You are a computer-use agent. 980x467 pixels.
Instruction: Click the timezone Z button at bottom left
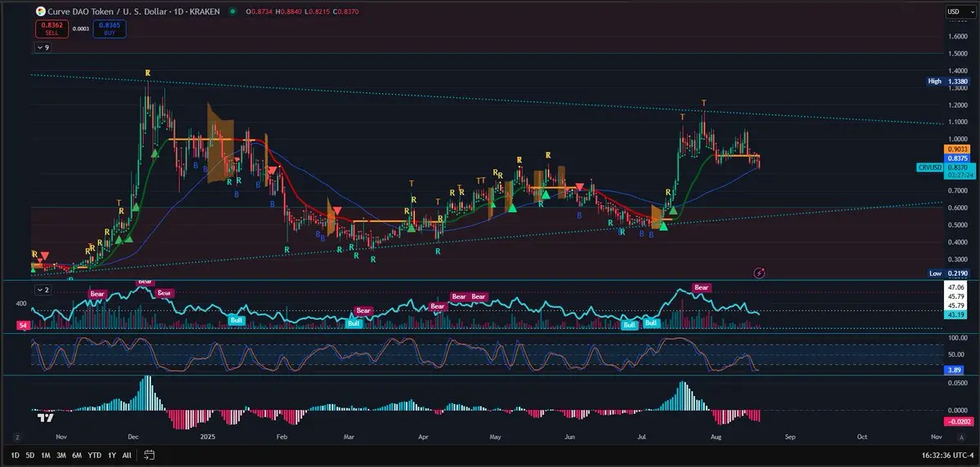(x=16, y=437)
